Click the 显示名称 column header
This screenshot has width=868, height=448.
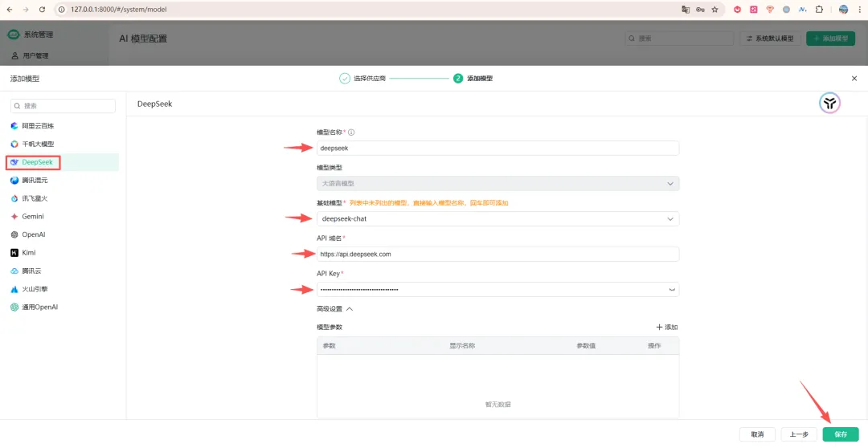tap(463, 346)
